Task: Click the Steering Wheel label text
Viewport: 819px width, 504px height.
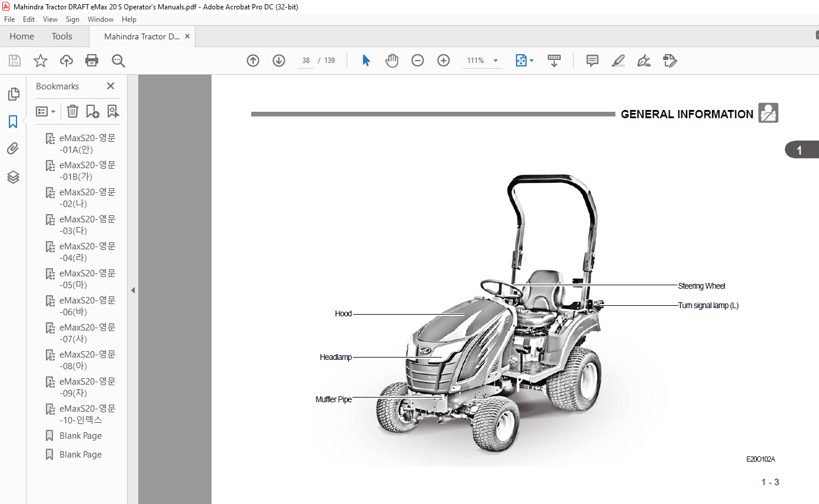Action: click(701, 286)
